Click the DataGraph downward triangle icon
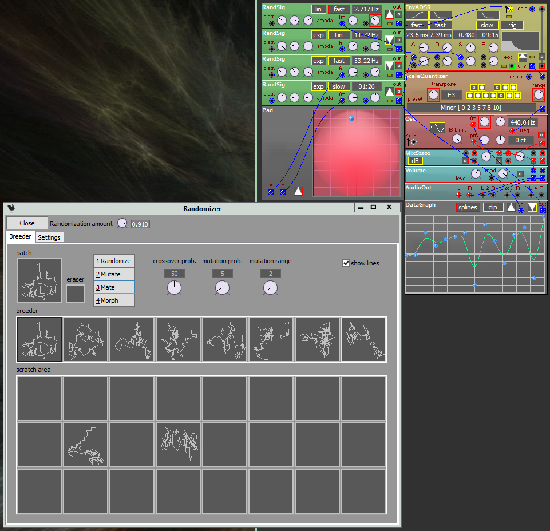Screen dimensions: 550x531 click(532, 207)
